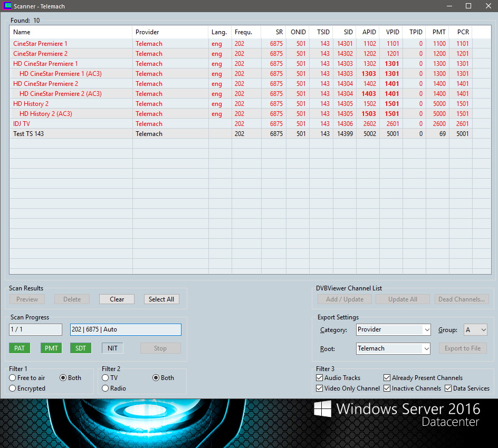
Task: Sort by the Frequ. column header
Action: coord(246,32)
